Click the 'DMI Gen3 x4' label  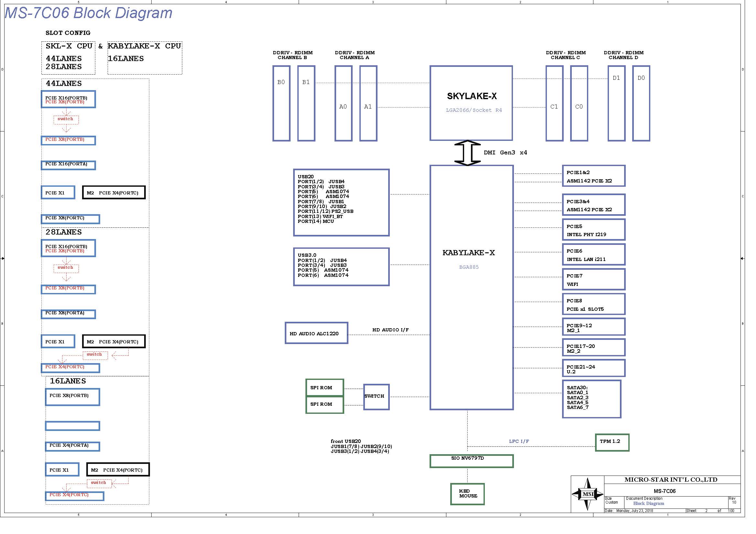point(505,153)
